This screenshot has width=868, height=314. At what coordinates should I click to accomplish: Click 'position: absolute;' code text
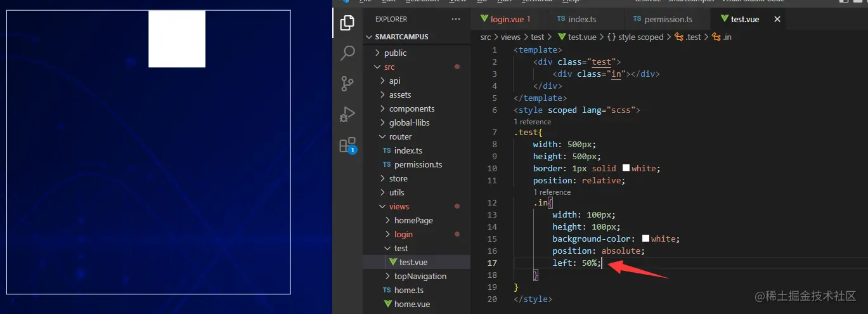pos(599,251)
